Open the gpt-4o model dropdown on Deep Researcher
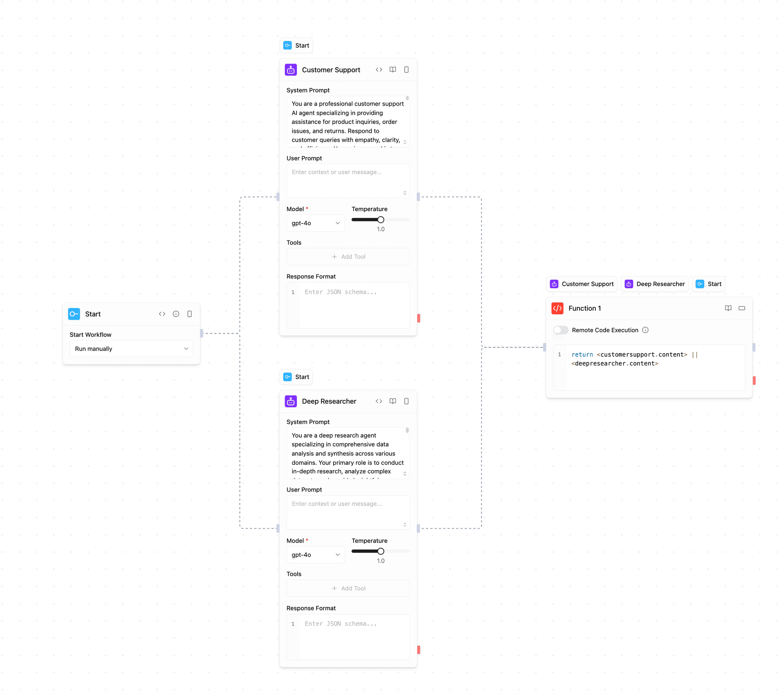Screen dimensions: 783x700 point(315,554)
